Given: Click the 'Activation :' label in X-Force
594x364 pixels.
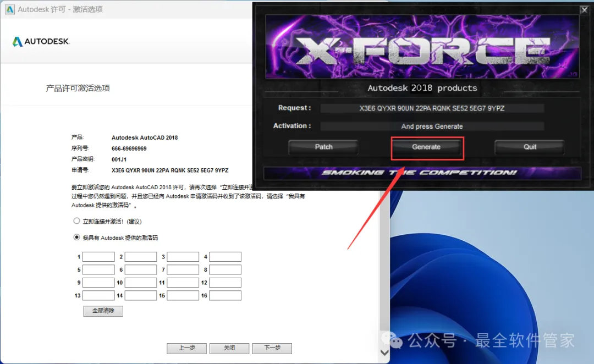Looking at the screenshot, I should [x=292, y=126].
